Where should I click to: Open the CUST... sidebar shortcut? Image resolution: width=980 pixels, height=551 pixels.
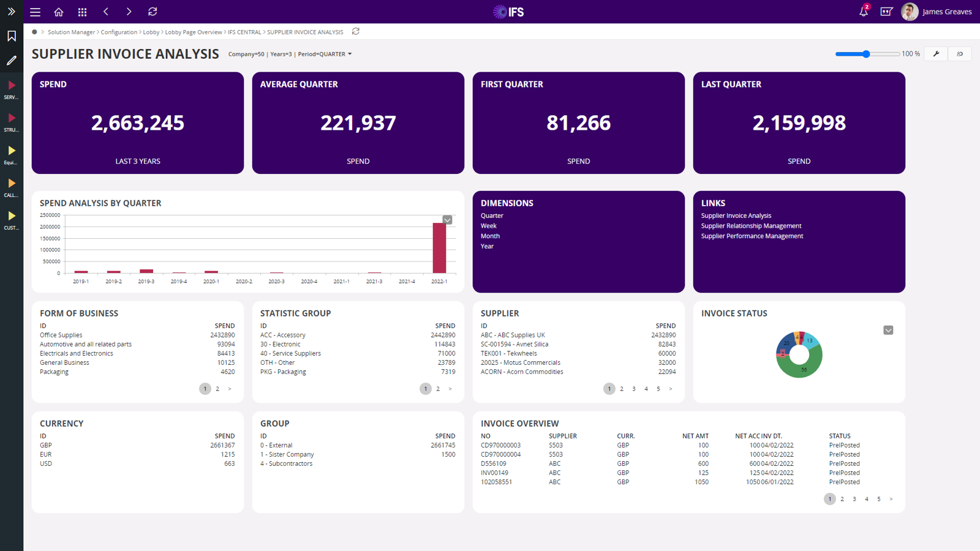[12, 220]
